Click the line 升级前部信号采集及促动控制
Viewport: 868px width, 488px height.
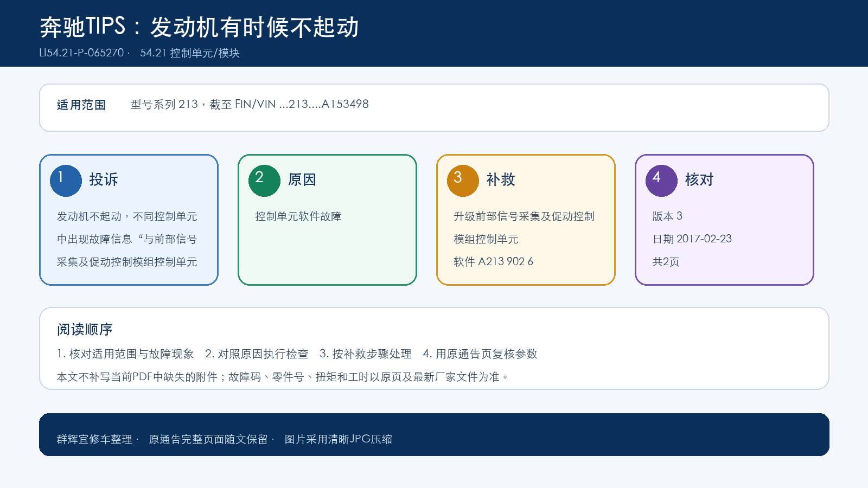[524, 216]
